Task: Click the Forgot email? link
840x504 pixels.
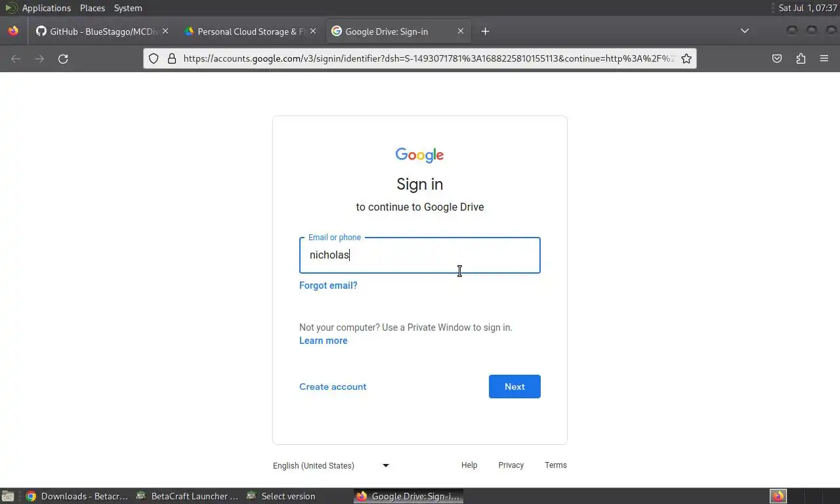Action: click(328, 285)
